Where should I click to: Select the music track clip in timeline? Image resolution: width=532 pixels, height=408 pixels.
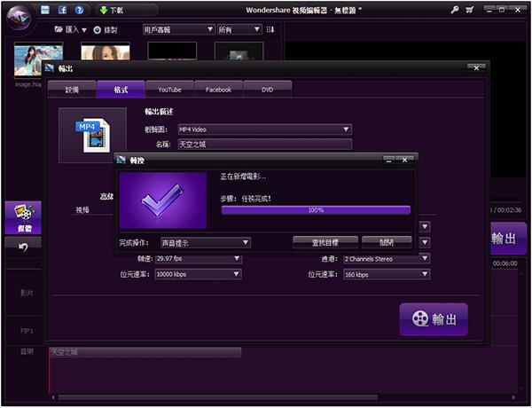tap(145, 352)
